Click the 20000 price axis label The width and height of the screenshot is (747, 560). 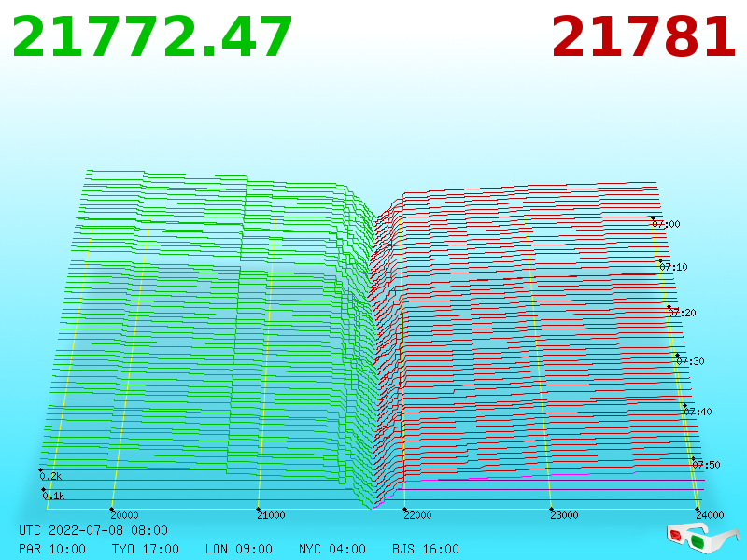(x=124, y=515)
